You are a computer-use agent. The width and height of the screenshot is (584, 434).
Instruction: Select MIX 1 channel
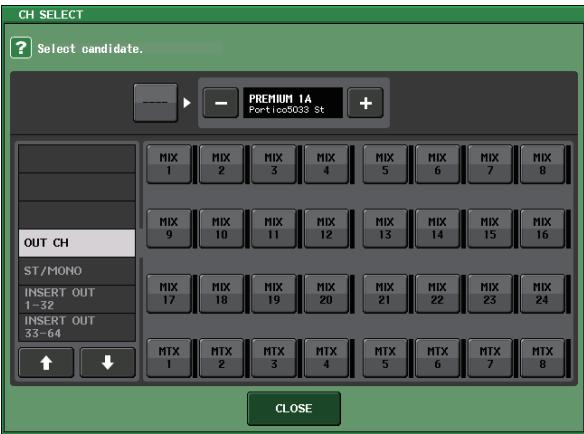pyautogui.click(x=169, y=164)
